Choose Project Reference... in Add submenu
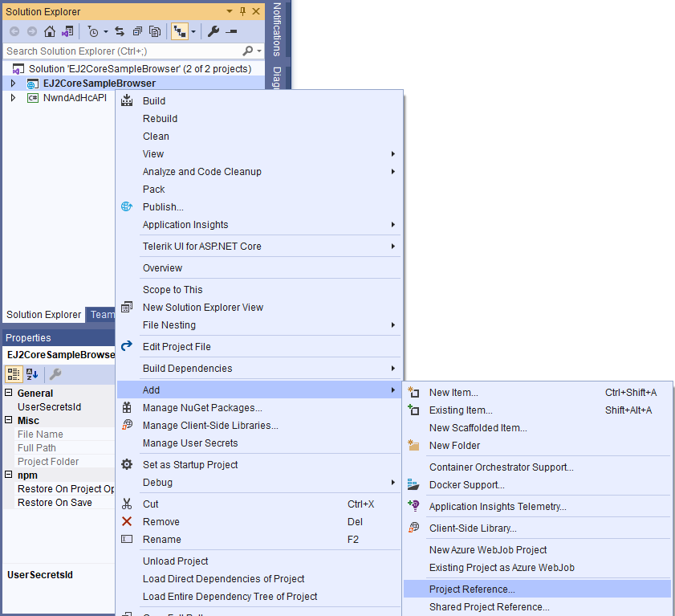675x616 pixels. click(537, 589)
